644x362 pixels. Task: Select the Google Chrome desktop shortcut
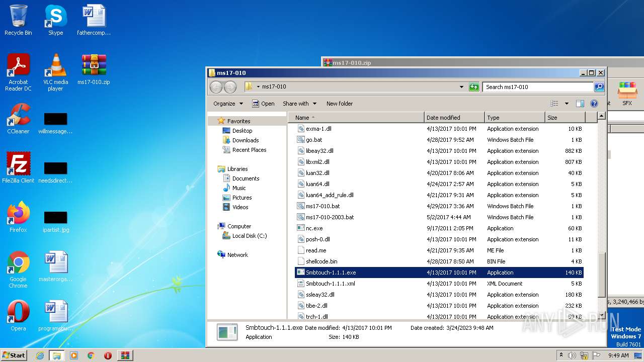[18, 269]
